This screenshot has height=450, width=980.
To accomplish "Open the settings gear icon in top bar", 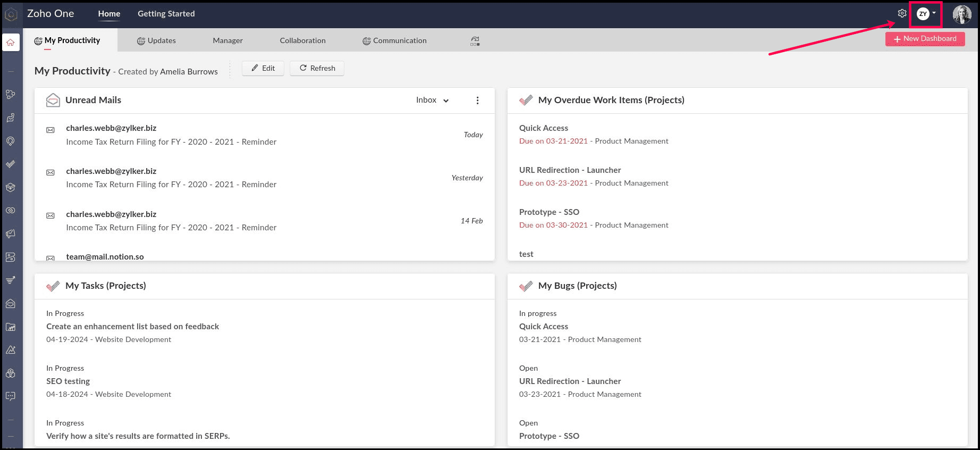I will point(902,13).
